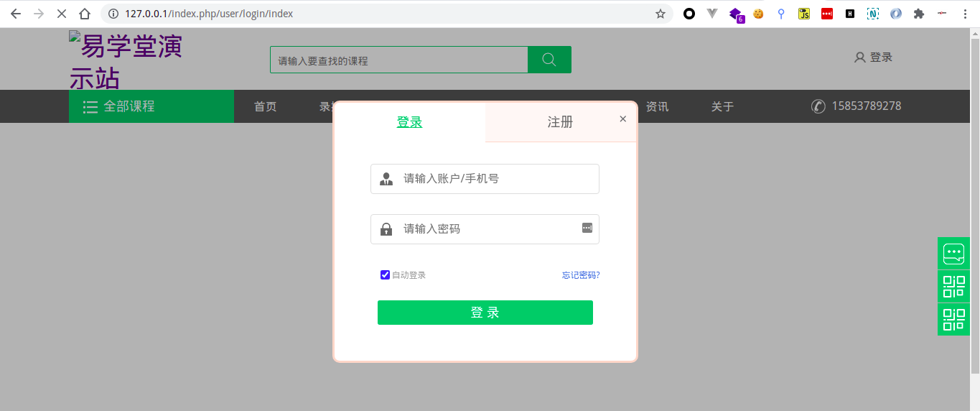Open the red LastPass extension icon

pyautogui.click(x=827, y=14)
